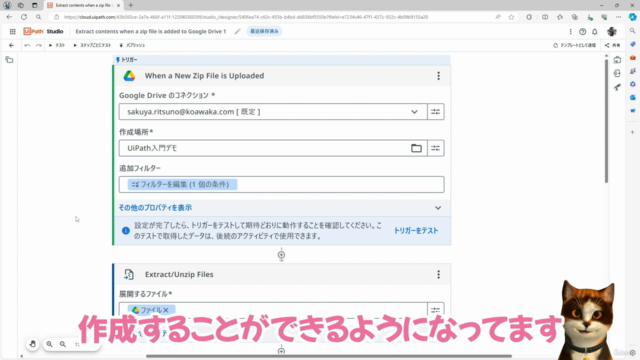The image size is (640, 360).
Task: Redo the last workflow change
Action: [39, 45]
